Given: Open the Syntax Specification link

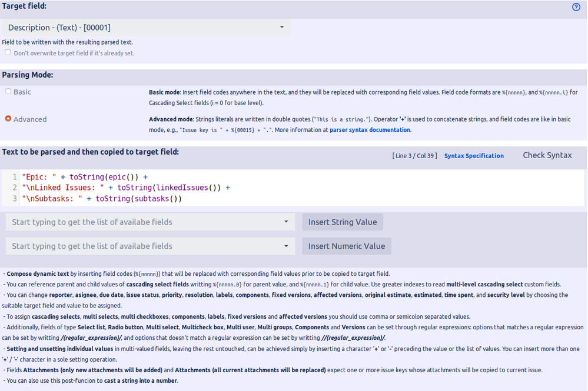Looking at the screenshot, I should pos(474,156).
